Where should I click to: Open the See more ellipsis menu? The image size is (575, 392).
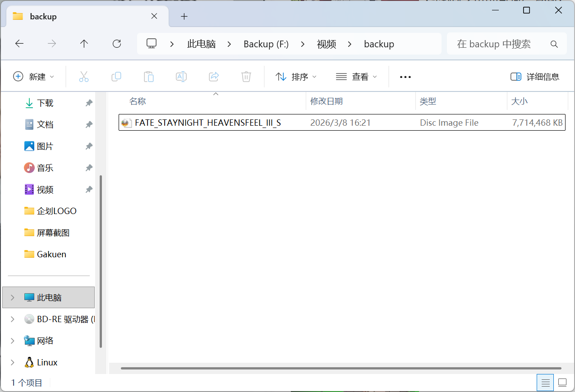click(405, 77)
